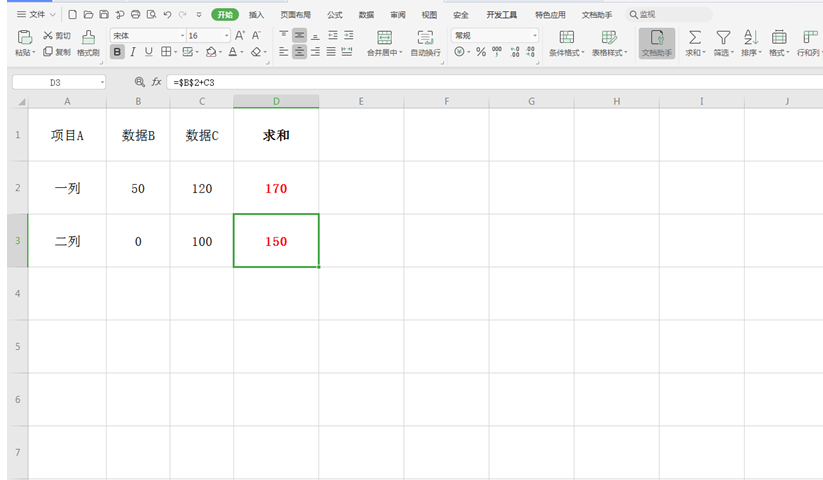Switch to the Review (审阅) tab
The width and height of the screenshot is (823, 480).
398,15
